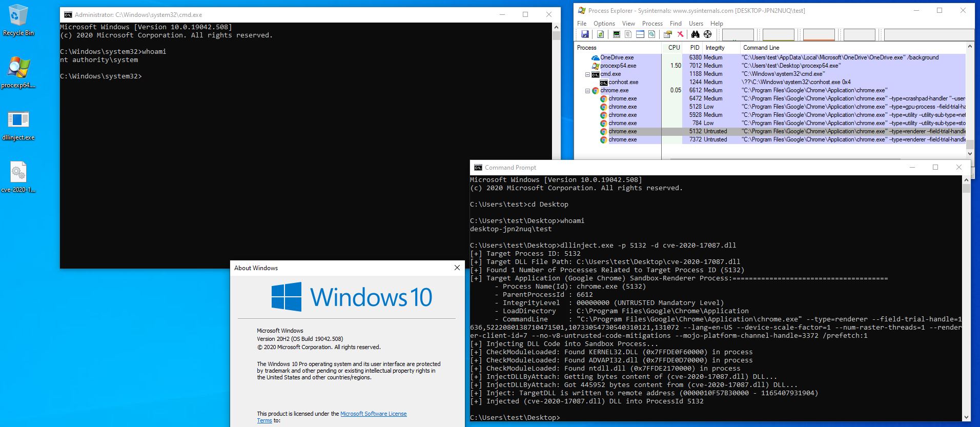Click the green commit mini graph in toolbar

[778, 34]
